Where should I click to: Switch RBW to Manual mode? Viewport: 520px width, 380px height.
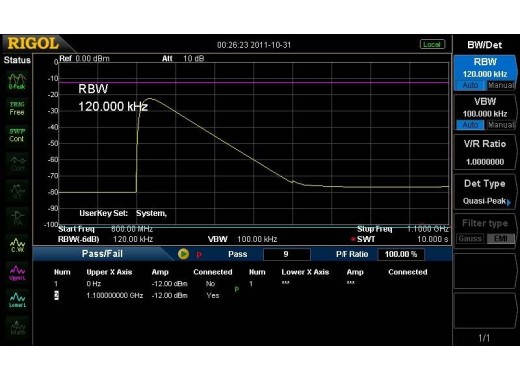tap(500, 85)
